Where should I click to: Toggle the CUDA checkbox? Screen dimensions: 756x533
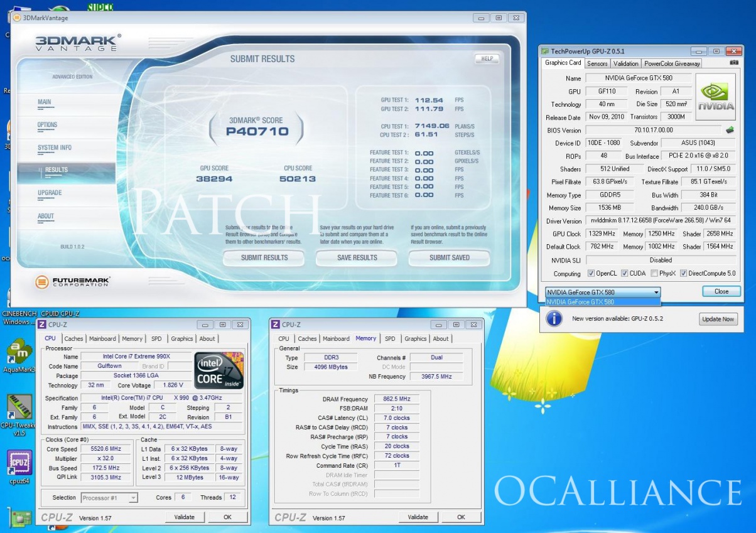tap(625, 274)
